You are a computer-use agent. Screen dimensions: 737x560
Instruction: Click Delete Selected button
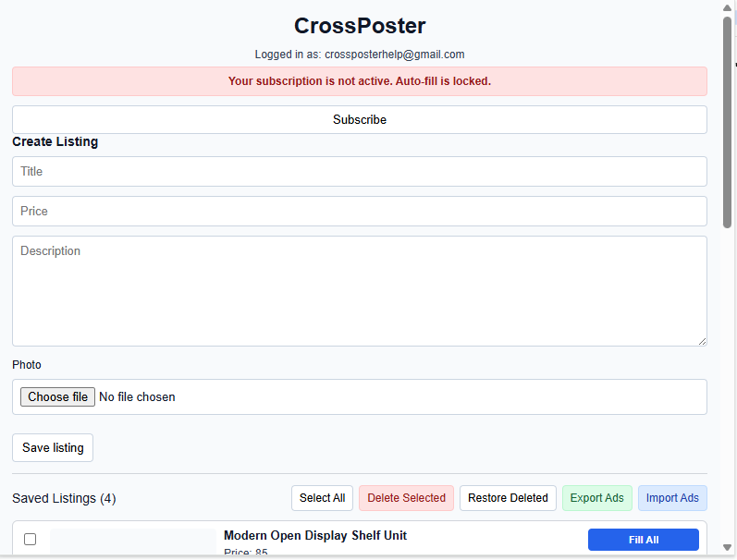pyautogui.click(x=406, y=498)
